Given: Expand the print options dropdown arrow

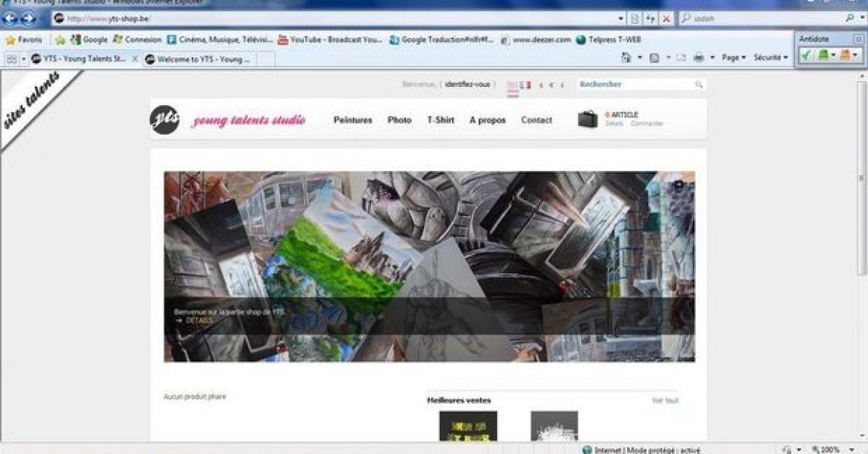Looking at the screenshot, I should point(712,58).
